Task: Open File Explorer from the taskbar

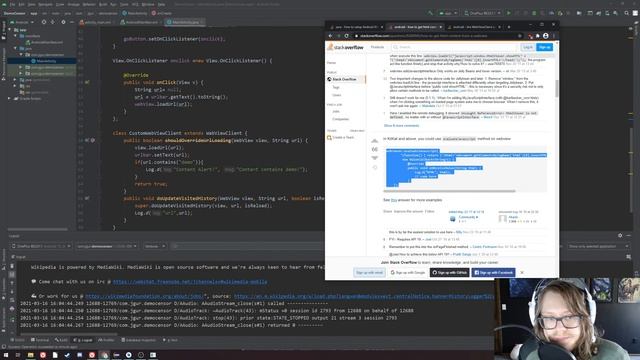Action: 30,355
